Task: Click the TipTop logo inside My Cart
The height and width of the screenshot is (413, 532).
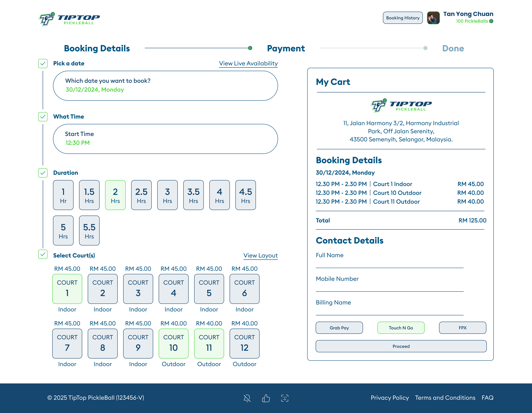Action: click(401, 105)
